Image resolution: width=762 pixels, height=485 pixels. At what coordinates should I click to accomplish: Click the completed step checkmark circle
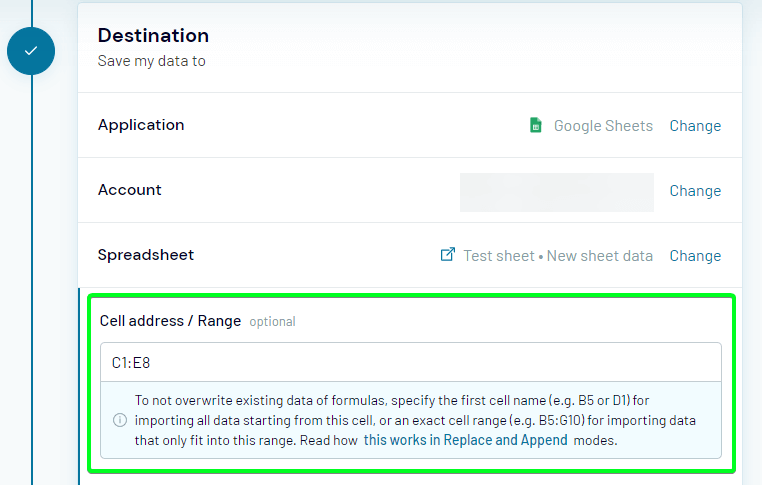[x=31, y=51]
